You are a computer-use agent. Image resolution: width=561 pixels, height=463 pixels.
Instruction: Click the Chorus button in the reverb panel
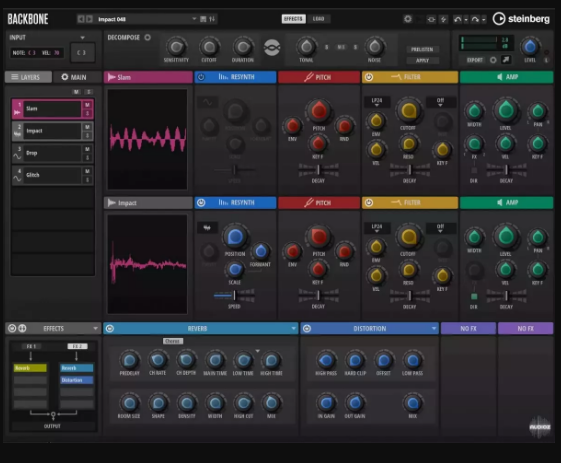pos(173,341)
